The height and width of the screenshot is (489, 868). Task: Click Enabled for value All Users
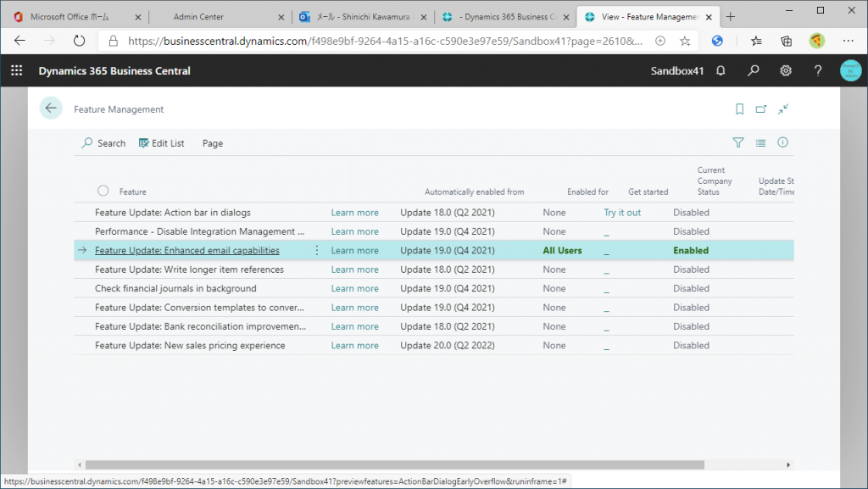tap(563, 251)
